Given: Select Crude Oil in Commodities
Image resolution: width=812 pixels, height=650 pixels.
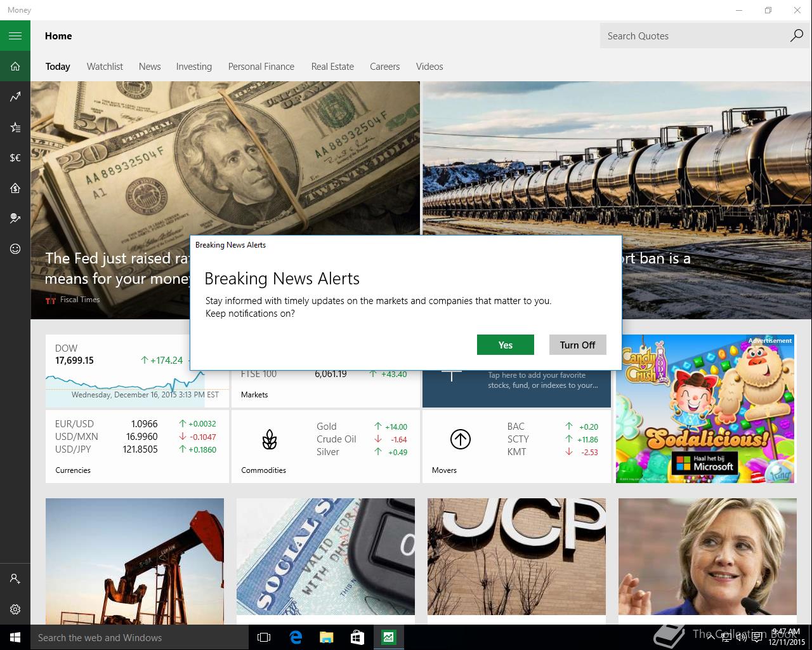Looking at the screenshot, I should (x=362, y=439).
